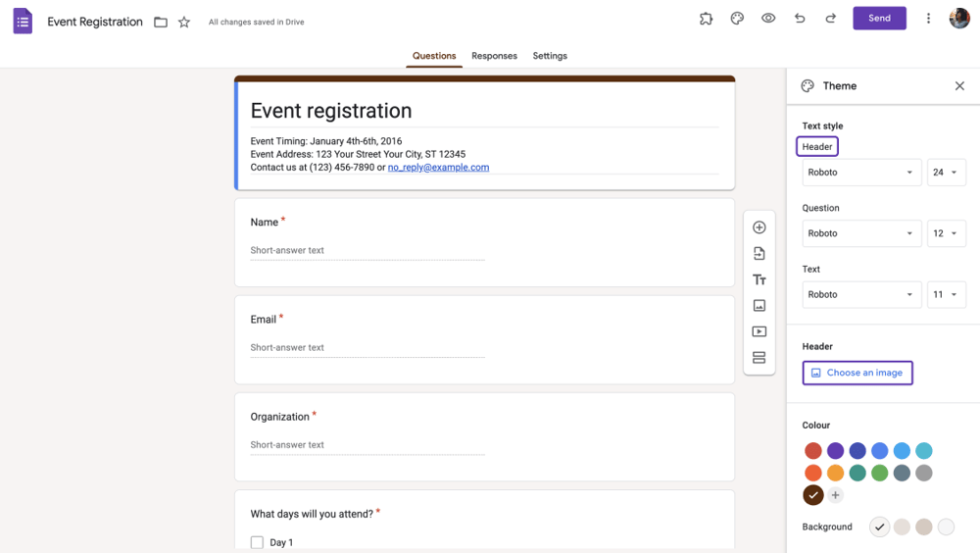The width and height of the screenshot is (980, 553).
Task: Click the add image icon in sidebar
Action: coord(759,306)
